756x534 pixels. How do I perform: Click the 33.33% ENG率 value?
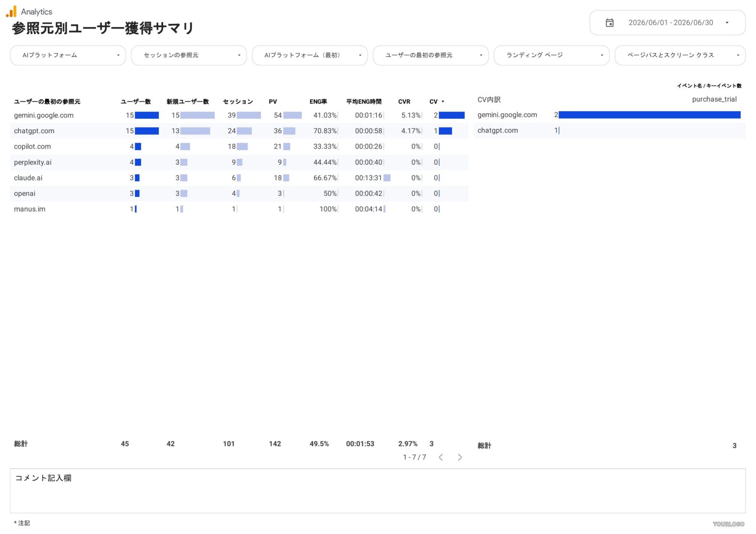coord(325,147)
